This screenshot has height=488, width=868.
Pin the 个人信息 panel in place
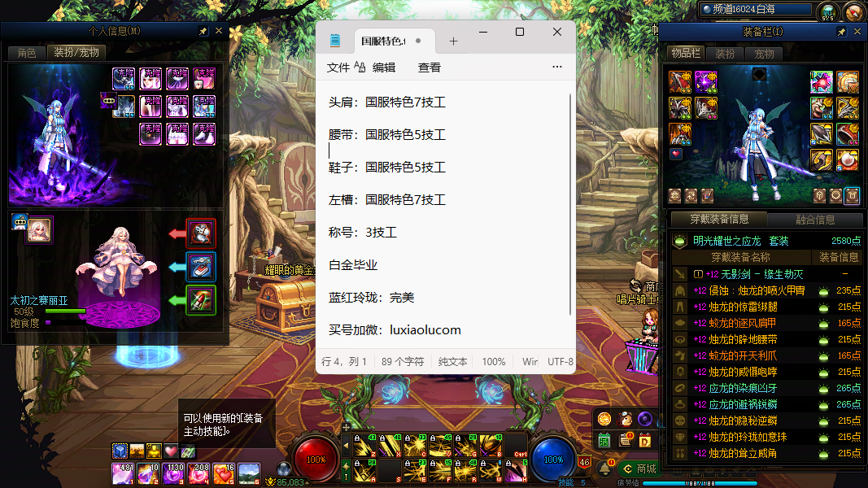pyautogui.click(x=203, y=31)
